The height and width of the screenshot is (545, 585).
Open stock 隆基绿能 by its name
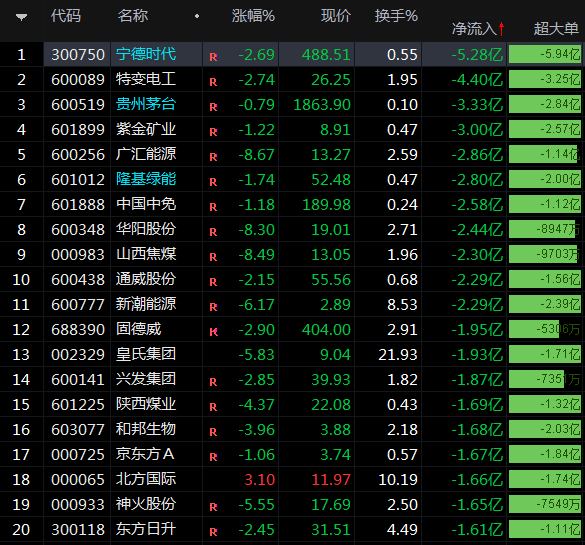coord(146,179)
